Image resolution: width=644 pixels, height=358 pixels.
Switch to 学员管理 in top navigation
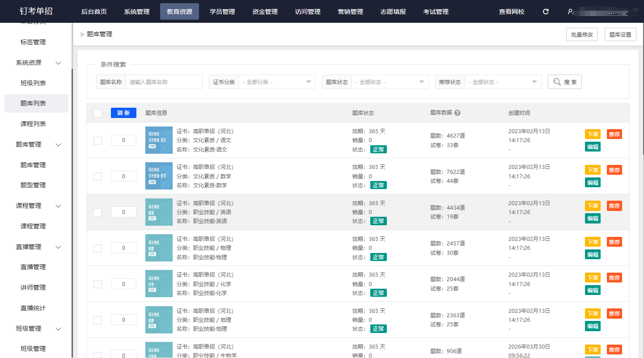tap(222, 12)
